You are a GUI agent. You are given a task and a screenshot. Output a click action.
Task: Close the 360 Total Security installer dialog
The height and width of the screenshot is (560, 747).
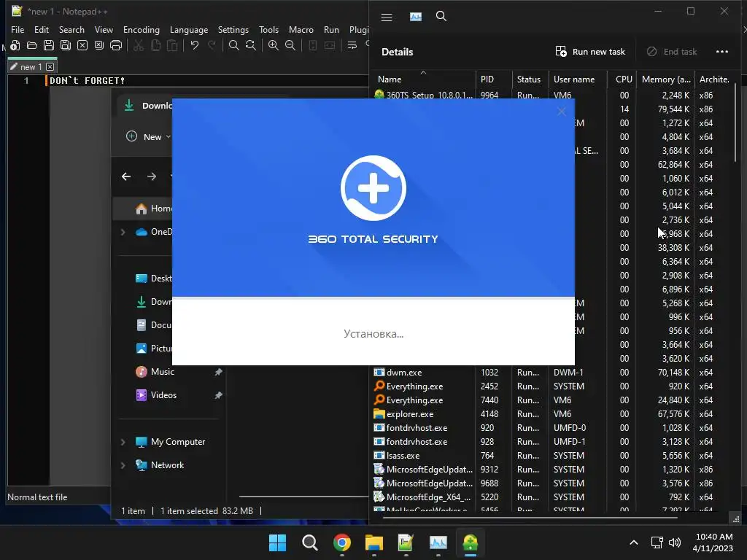pyautogui.click(x=561, y=112)
